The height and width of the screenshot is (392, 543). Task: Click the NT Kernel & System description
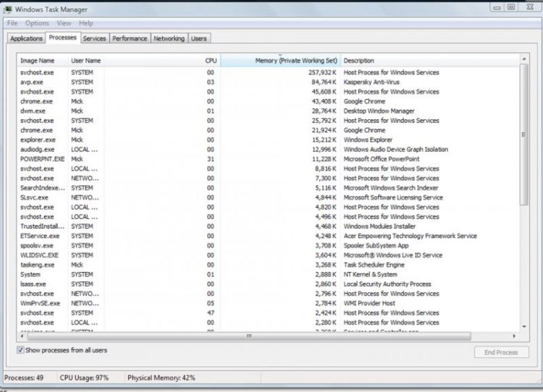[370, 274]
